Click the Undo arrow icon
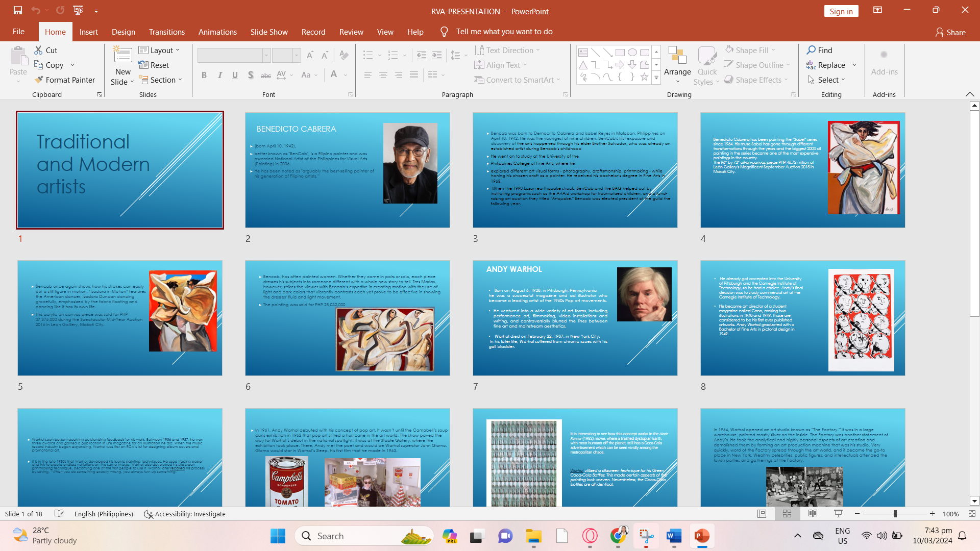Viewport: 980px width, 551px height. click(x=35, y=10)
